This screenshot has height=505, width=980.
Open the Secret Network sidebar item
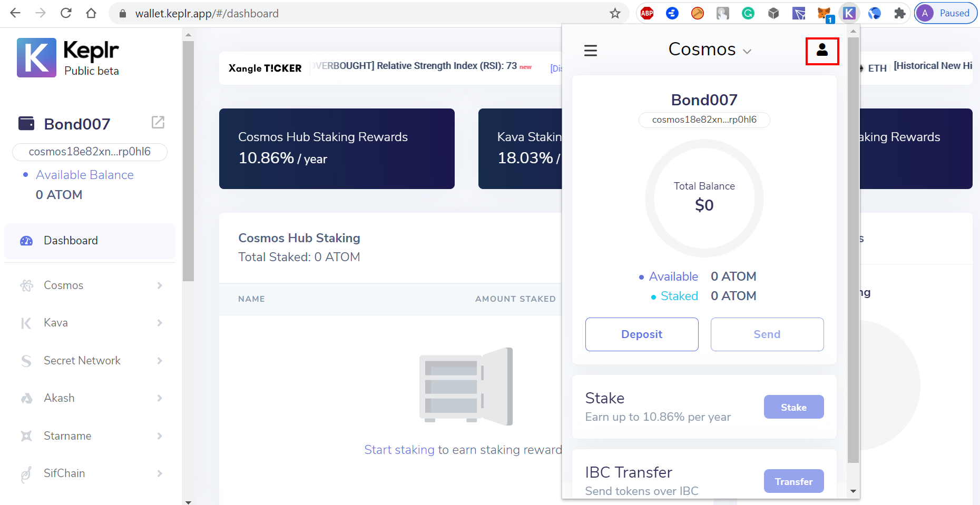[90, 361]
